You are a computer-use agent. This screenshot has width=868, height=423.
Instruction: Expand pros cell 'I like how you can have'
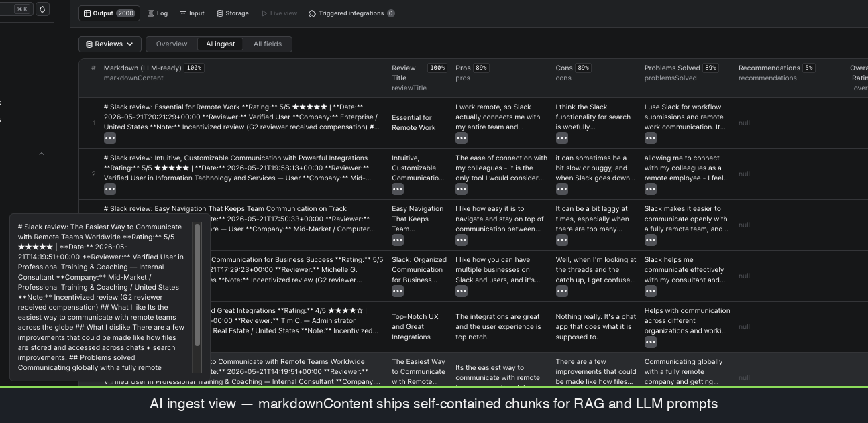coord(462,291)
